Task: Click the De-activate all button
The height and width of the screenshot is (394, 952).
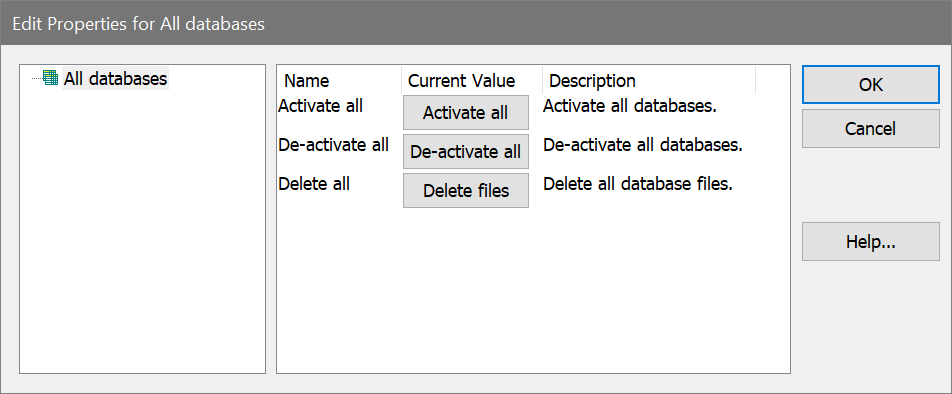Action: coord(466,152)
